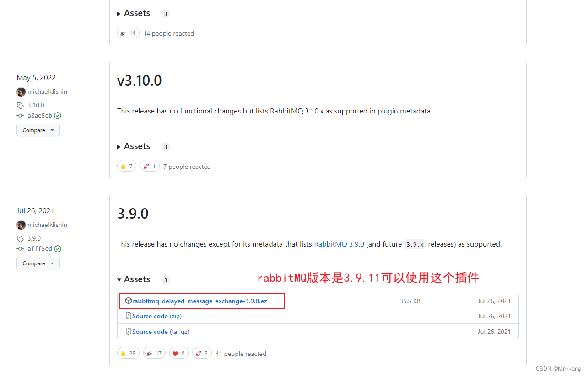Click michaelklishin avatar beside 3.10.0 release
The width and height of the screenshot is (588, 376).
click(x=21, y=92)
